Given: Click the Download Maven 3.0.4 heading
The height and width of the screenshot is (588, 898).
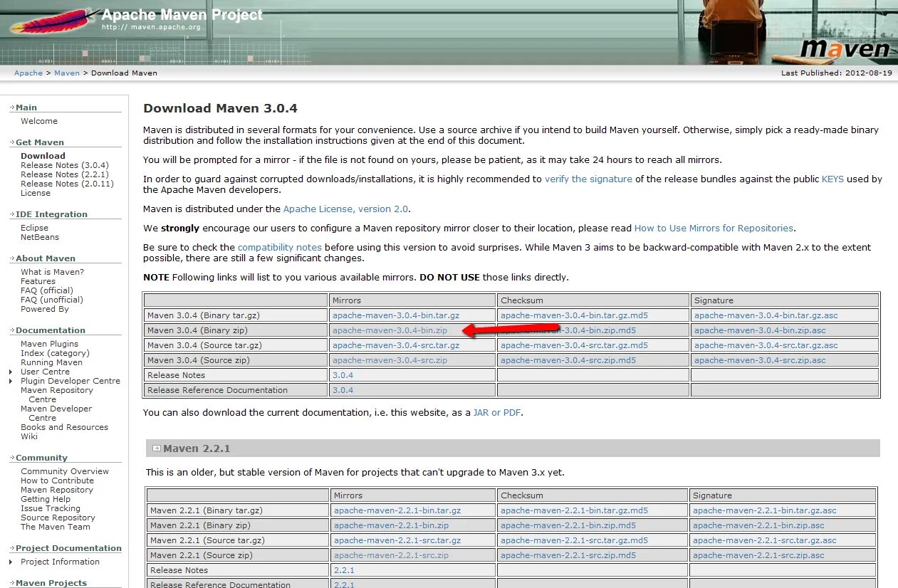Looking at the screenshot, I should [x=220, y=108].
